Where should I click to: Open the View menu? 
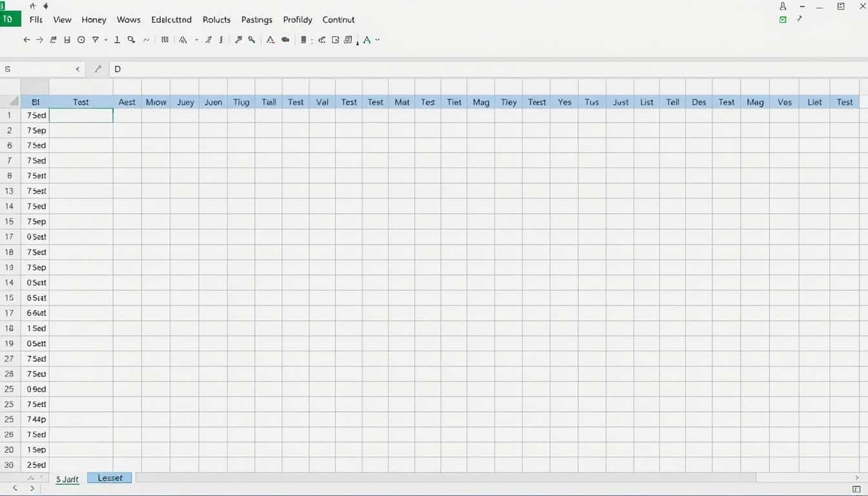[62, 20]
